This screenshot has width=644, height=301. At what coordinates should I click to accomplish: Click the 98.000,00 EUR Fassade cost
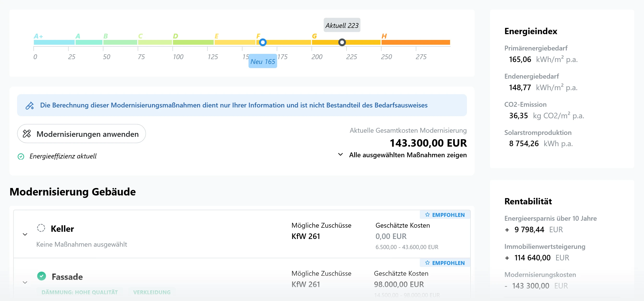coord(399,284)
